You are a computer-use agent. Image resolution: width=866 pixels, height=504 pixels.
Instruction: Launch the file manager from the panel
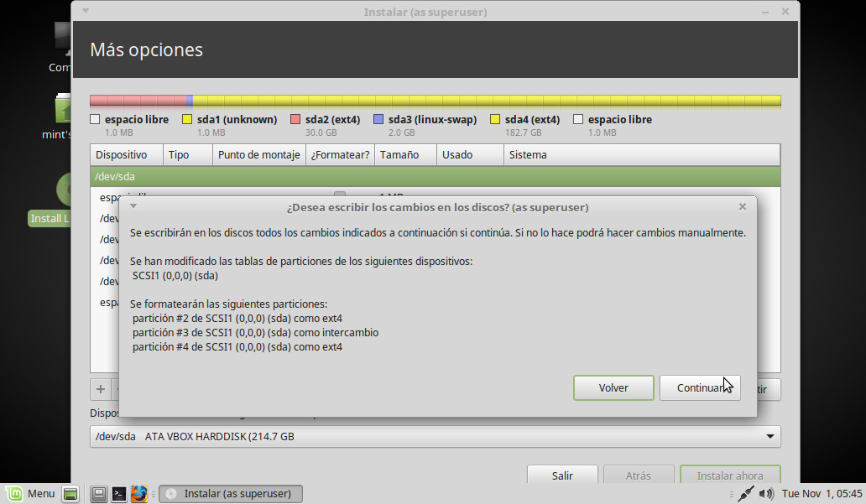99,494
